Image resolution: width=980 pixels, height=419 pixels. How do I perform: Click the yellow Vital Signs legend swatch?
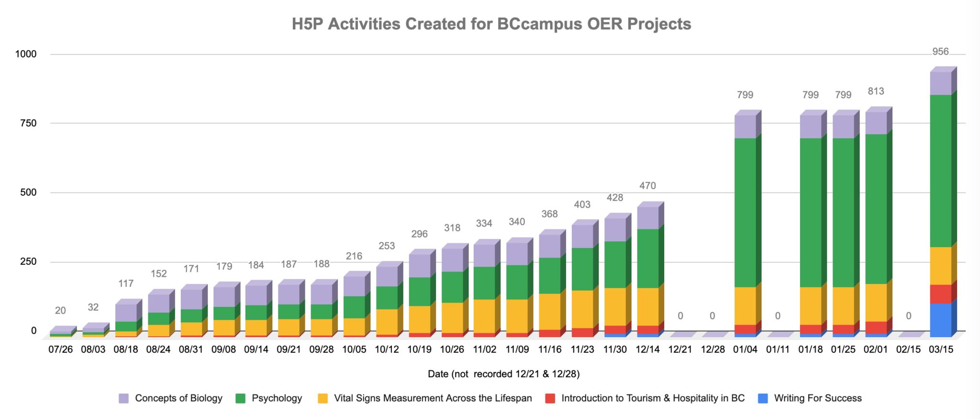323,398
